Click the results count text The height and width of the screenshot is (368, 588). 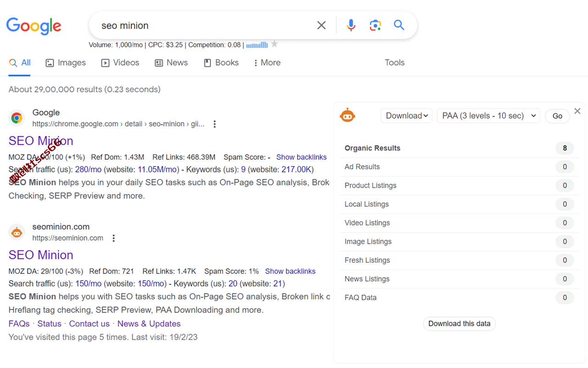pos(85,89)
